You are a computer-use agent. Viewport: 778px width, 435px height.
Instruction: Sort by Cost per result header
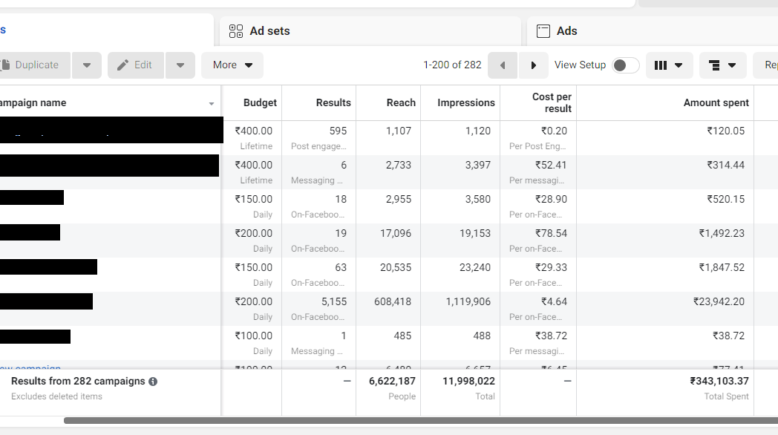coord(552,103)
